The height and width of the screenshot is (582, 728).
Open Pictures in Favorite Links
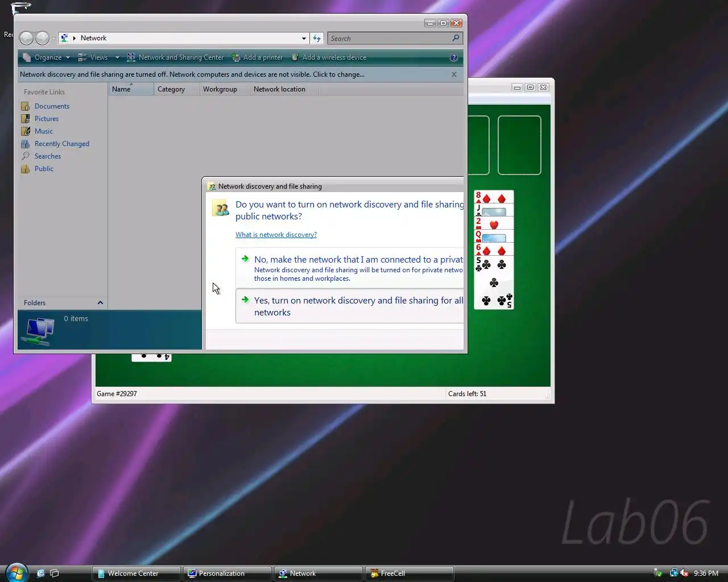tap(47, 119)
